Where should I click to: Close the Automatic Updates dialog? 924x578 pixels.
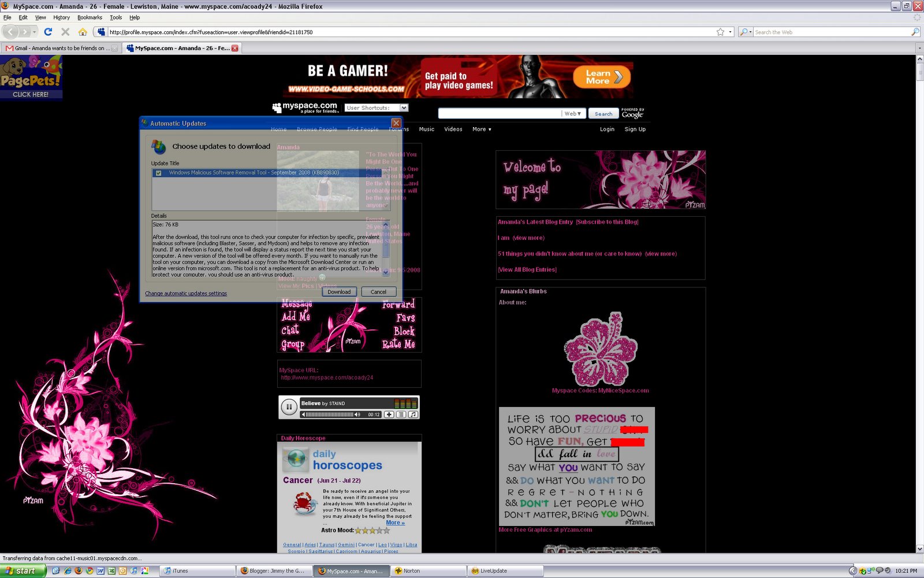point(396,123)
